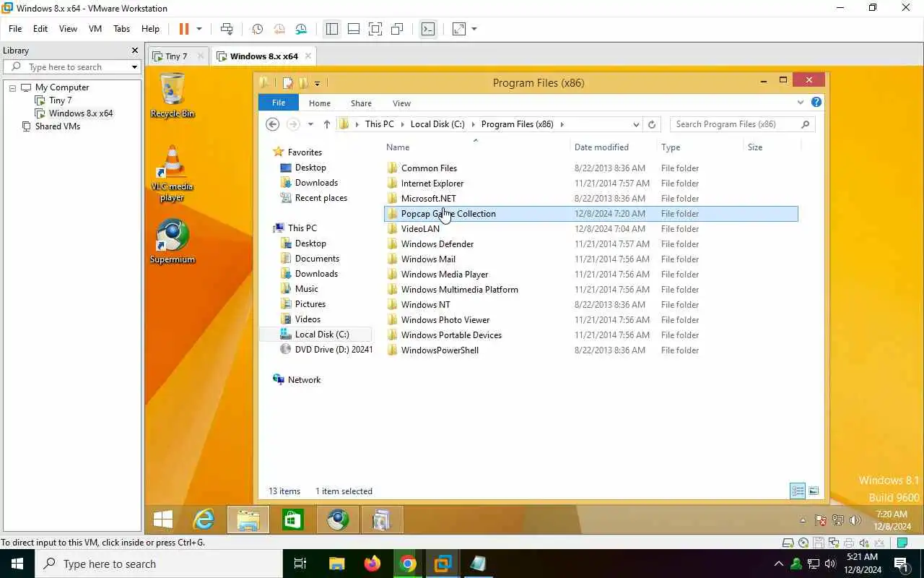Screen dimensions: 924x578
Task: Click the stretch guest display icon
Action: [459, 29]
